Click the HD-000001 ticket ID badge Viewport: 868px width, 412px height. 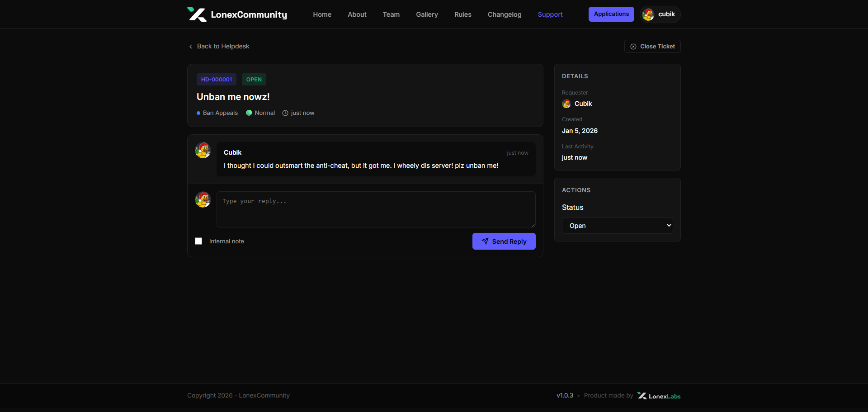click(x=217, y=79)
